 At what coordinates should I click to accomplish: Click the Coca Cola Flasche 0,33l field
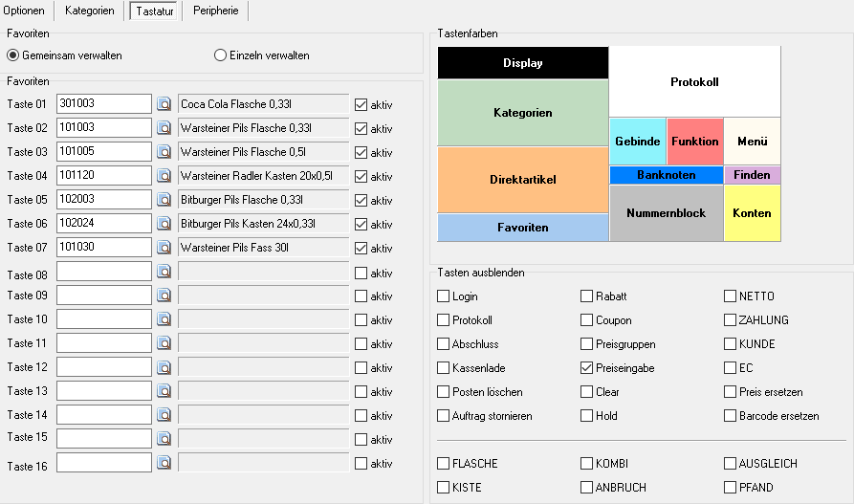[264, 103]
